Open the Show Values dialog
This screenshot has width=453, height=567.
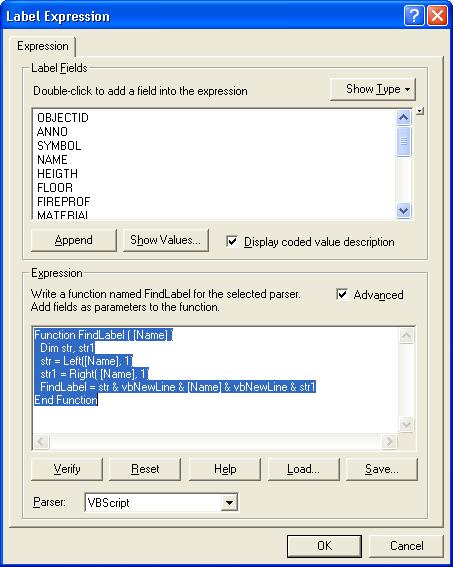[x=166, y=240]
